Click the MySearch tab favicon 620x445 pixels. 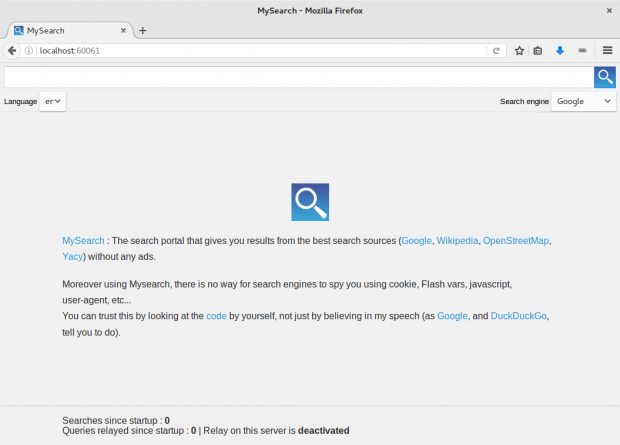[x=19, y=30]
